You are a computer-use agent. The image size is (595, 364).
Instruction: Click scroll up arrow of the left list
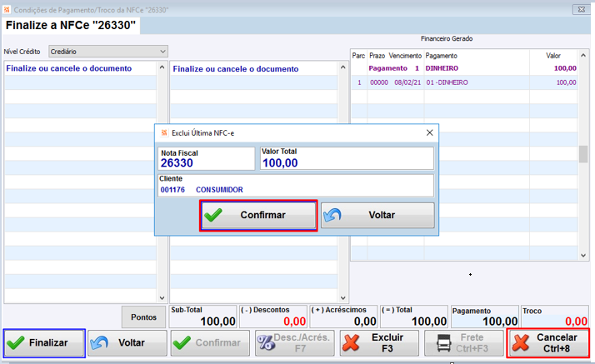pyautogui.click(x=162, y=67)
